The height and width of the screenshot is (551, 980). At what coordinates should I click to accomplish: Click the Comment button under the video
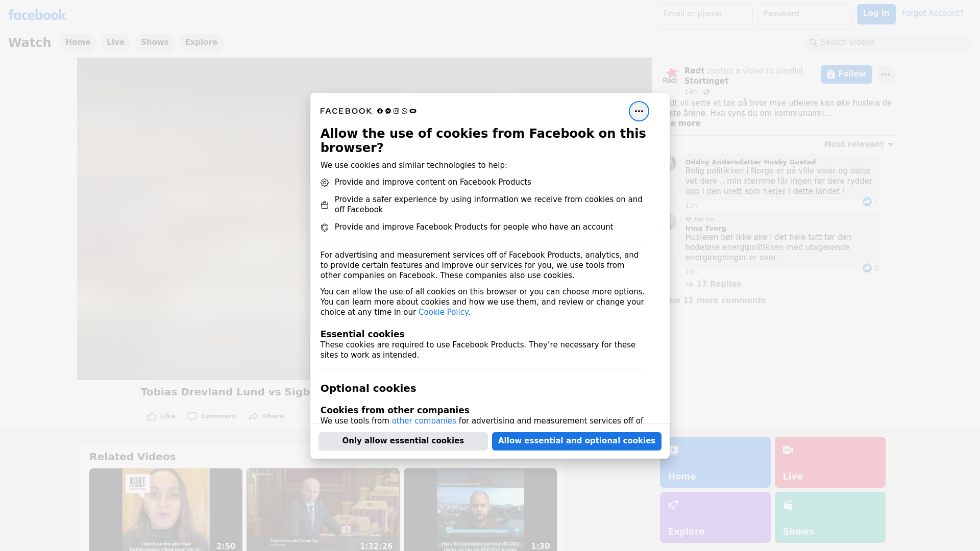click(x=212, y=416)
